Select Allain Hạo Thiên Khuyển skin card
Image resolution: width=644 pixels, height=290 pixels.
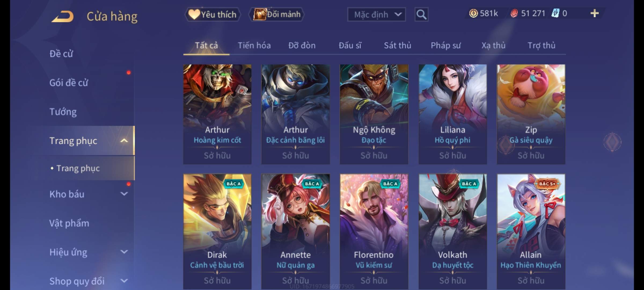531,231
